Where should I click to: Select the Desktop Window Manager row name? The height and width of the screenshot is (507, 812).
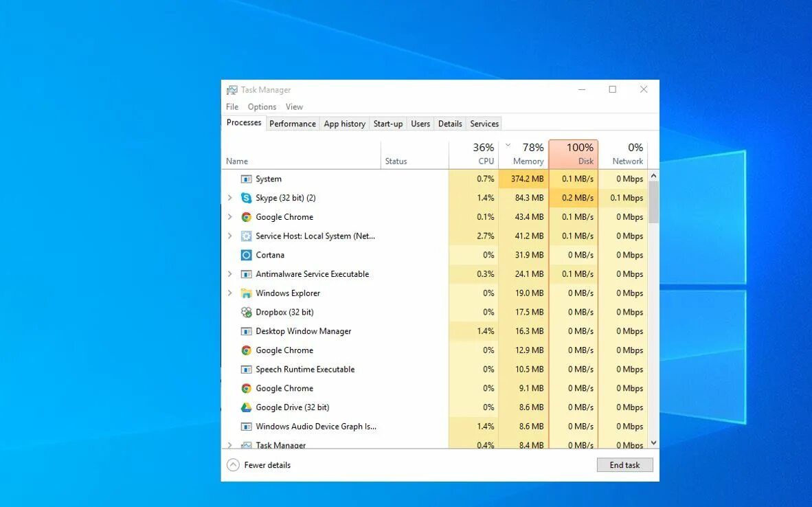tap(304, 331)
